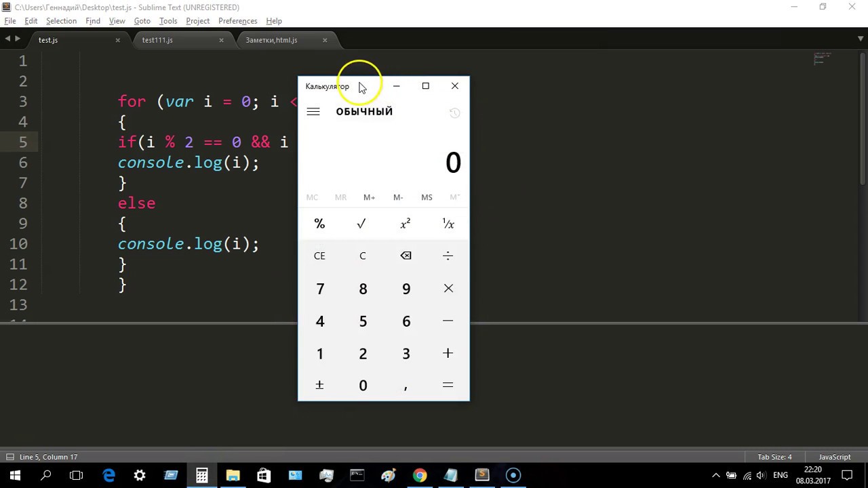Click the previous tab arrow in Sublime
The image size is (868, 488).
(7, 39)
